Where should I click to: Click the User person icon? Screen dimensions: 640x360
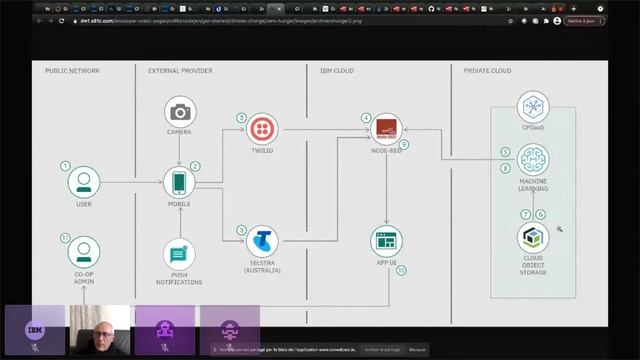click(x=84, y=182)
